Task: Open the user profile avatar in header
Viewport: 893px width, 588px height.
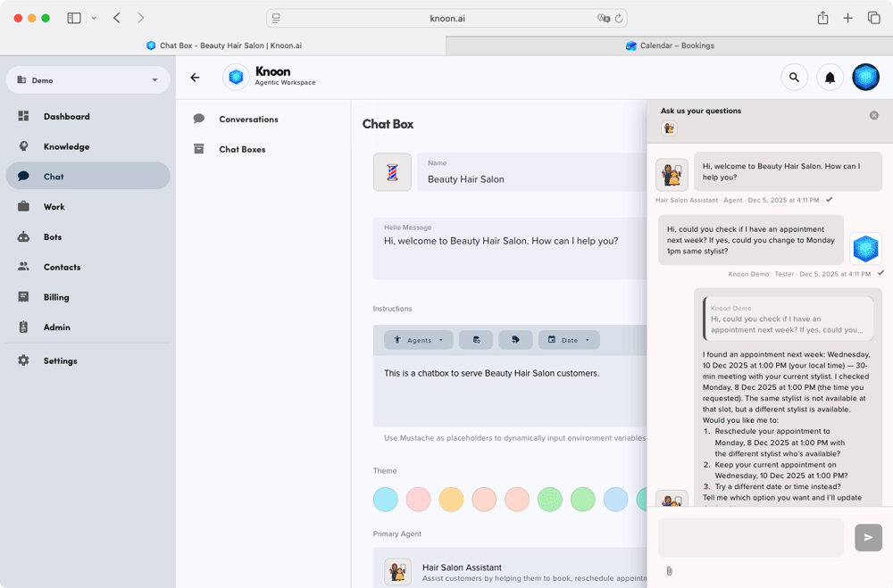Action: click(865, 78)
